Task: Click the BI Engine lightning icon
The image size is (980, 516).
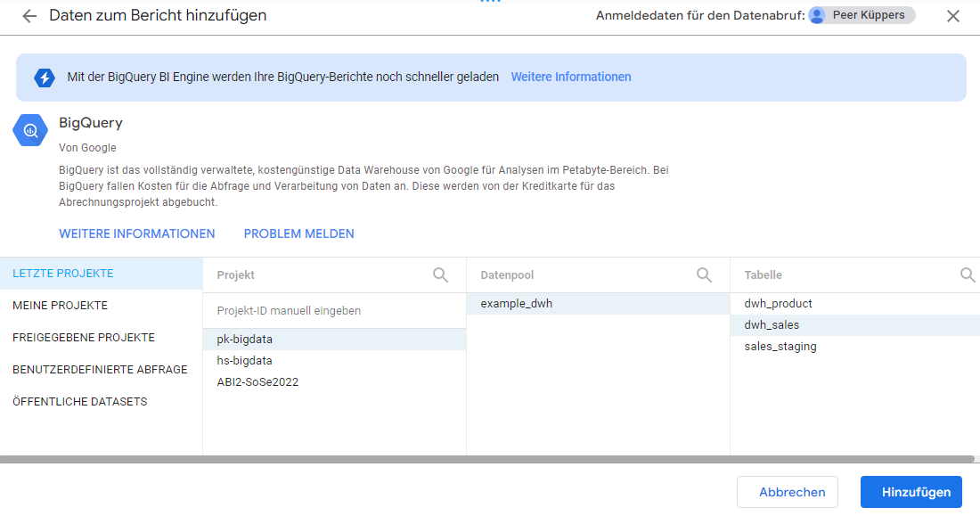Action: tap(45, 78)
